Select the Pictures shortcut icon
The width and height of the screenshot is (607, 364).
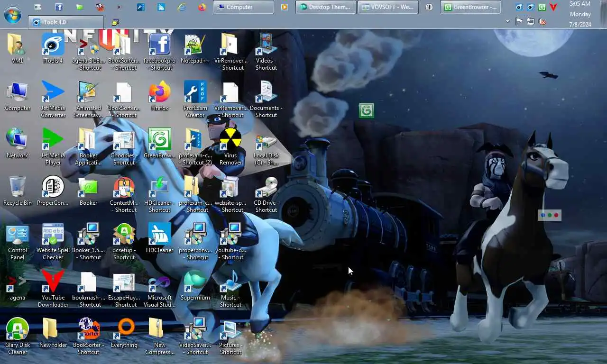(230, 336)
